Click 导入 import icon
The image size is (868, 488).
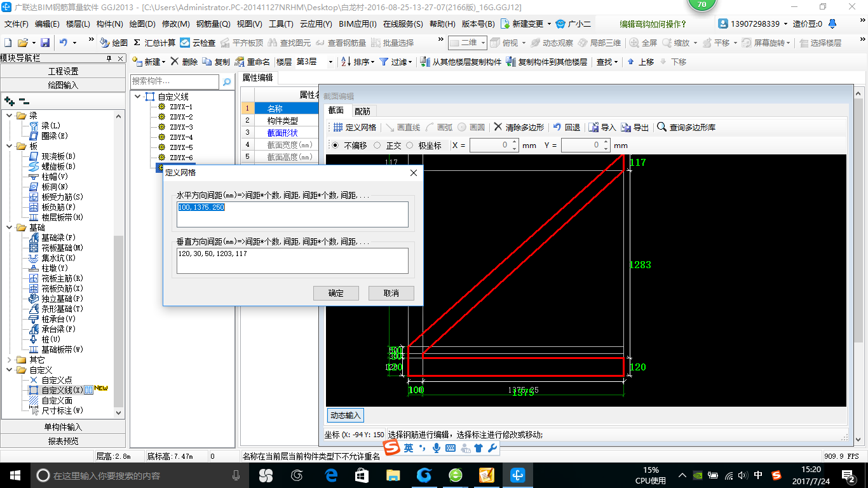coord(602,127)
